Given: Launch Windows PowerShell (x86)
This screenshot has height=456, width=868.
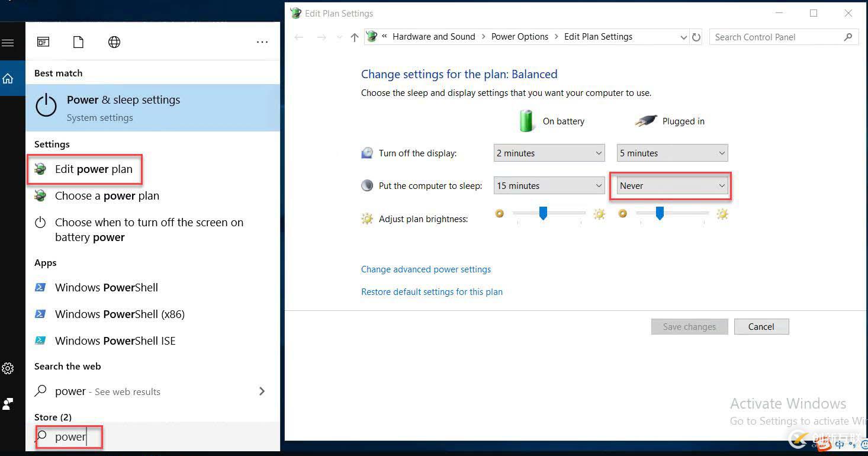Looking at the screenshot, I should (x=153, y=314).
